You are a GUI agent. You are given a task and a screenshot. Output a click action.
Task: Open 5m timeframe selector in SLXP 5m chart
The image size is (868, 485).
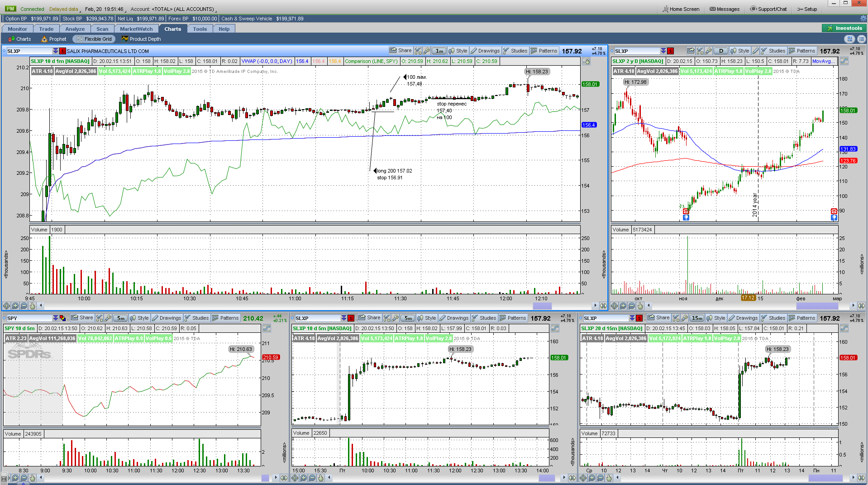click(408, 318)
